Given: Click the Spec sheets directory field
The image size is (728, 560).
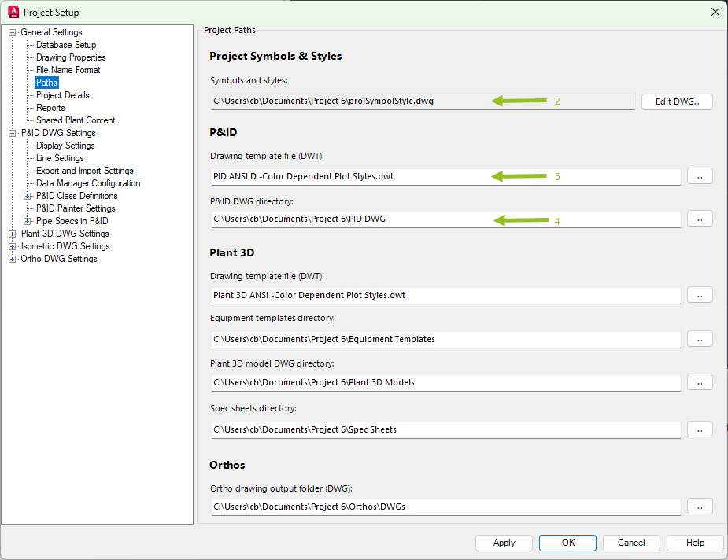Looking at the screenshot, I should click(x=445, y=429).
